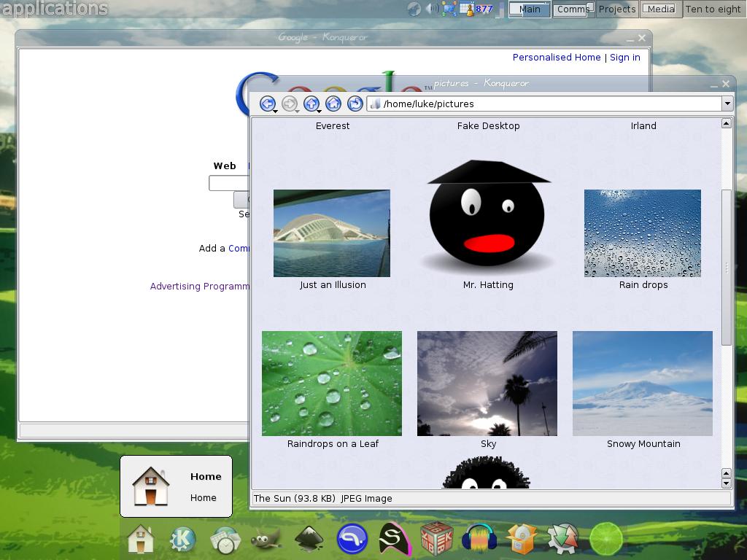Viewport: 747px width, 560px height.
Task: Click status bar text The Sun JPEG Image
Action: pyautogui.click(x=322, y=498)
